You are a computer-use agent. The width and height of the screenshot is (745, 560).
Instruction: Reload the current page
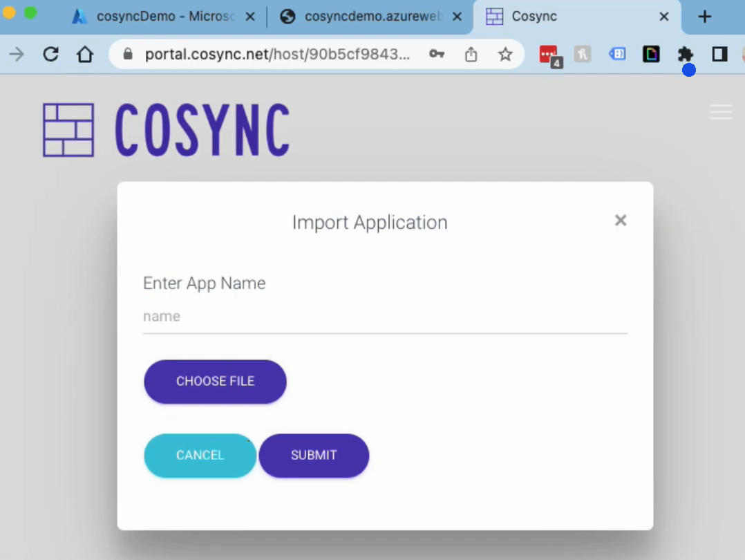coord(51,54)
